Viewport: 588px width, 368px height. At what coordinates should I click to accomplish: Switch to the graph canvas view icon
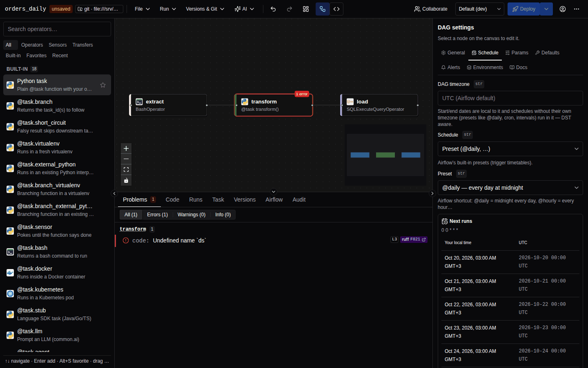click(x=323, y=9)
